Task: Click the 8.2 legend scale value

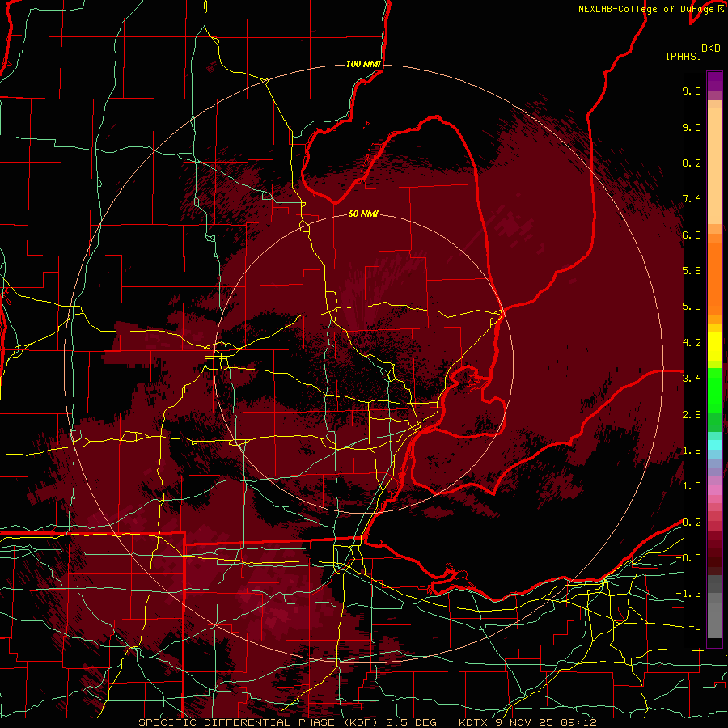Action: [692, 163]
